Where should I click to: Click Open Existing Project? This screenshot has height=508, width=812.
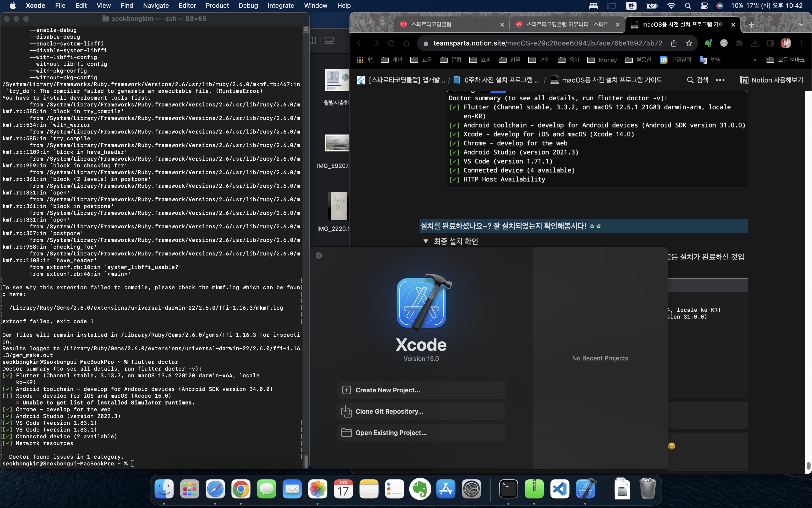pos(421,433)
